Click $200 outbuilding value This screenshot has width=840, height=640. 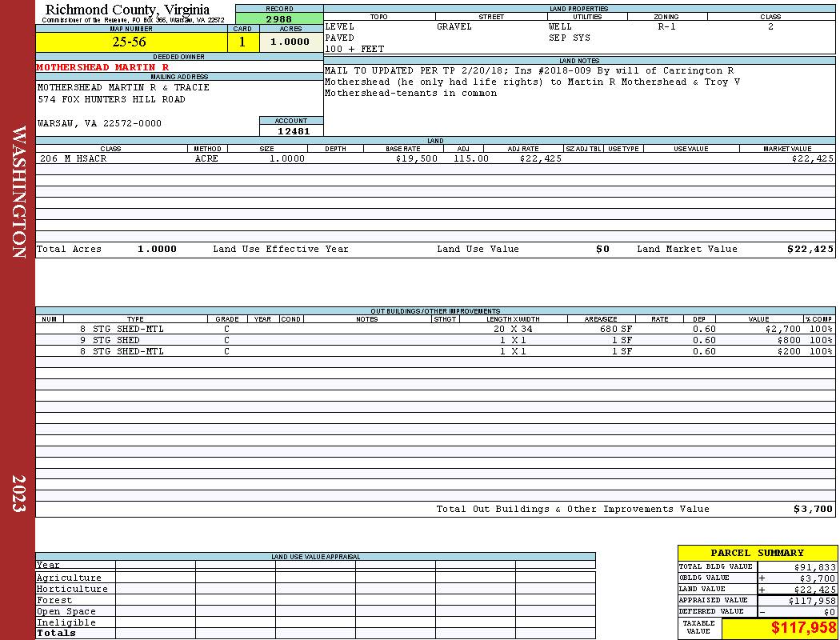789,351
